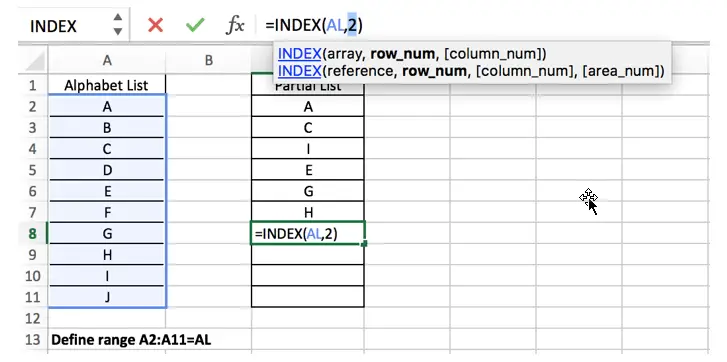Viewport: 727px width, 362px height.
Task: Click the active cell showing =INDEX(AL,2)
Action: [308, 234]
